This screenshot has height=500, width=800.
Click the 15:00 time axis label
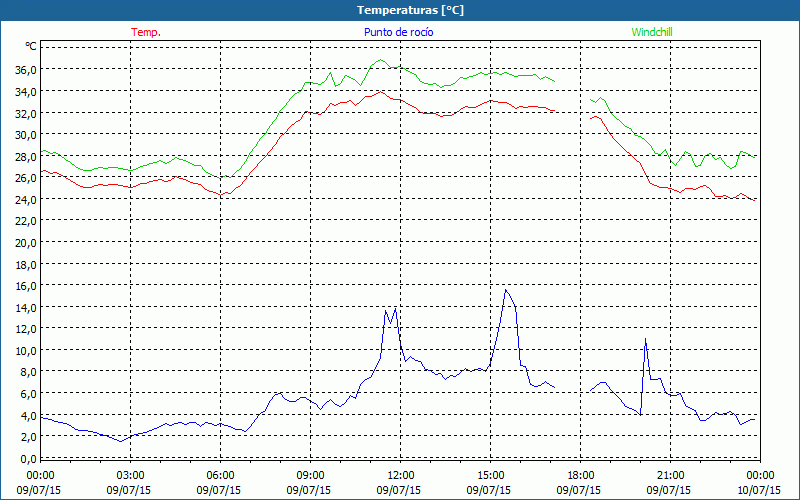click(490, 476)
